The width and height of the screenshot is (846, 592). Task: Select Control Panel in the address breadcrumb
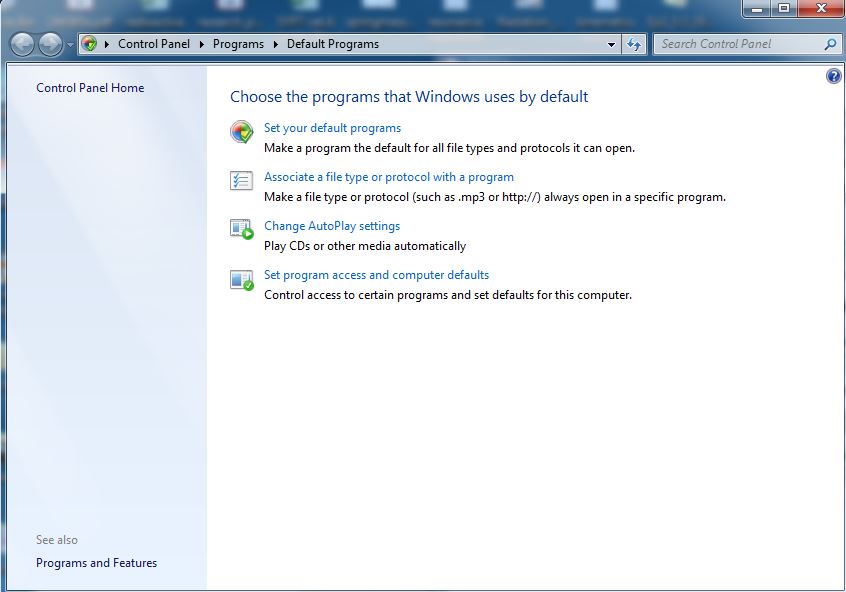(x=154, y=44)
